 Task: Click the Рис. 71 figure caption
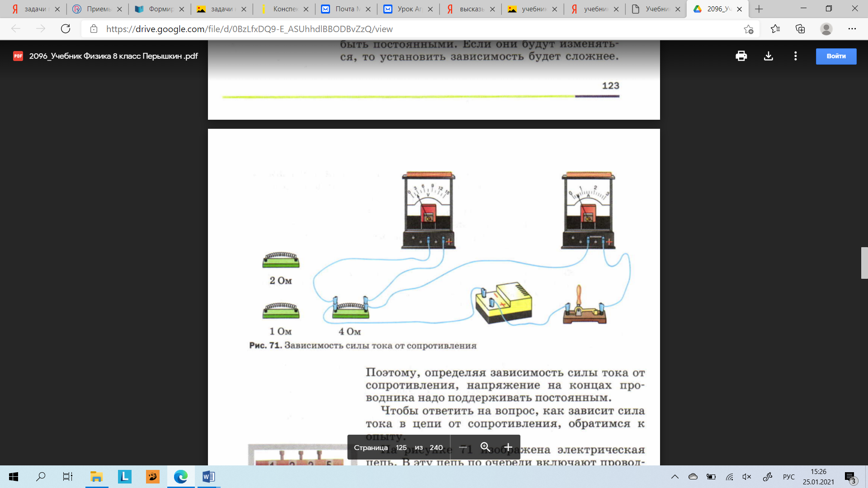click(363, 346)
